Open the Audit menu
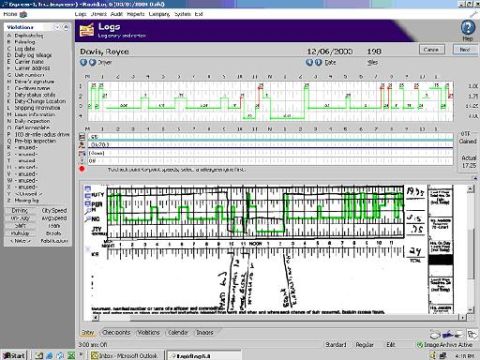 coord(117,14)
